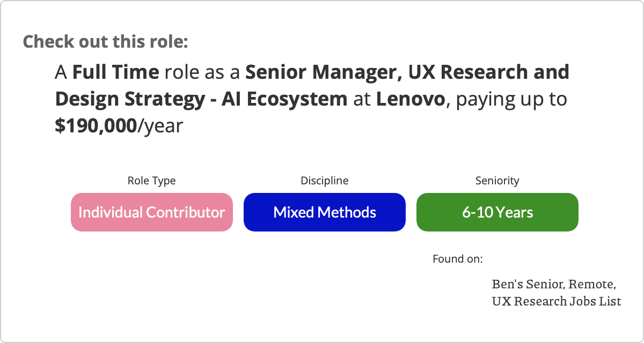Click the 'paying up to' text
The image size is (644, 343).
click(511, 99)
